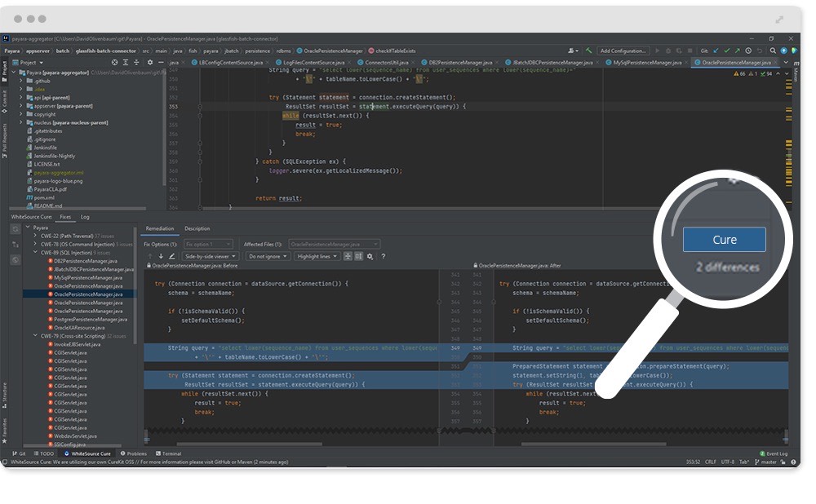Screen dimensions: 816x504
Task: Click the Git commit checkmark icon
Action: point(726,51)
